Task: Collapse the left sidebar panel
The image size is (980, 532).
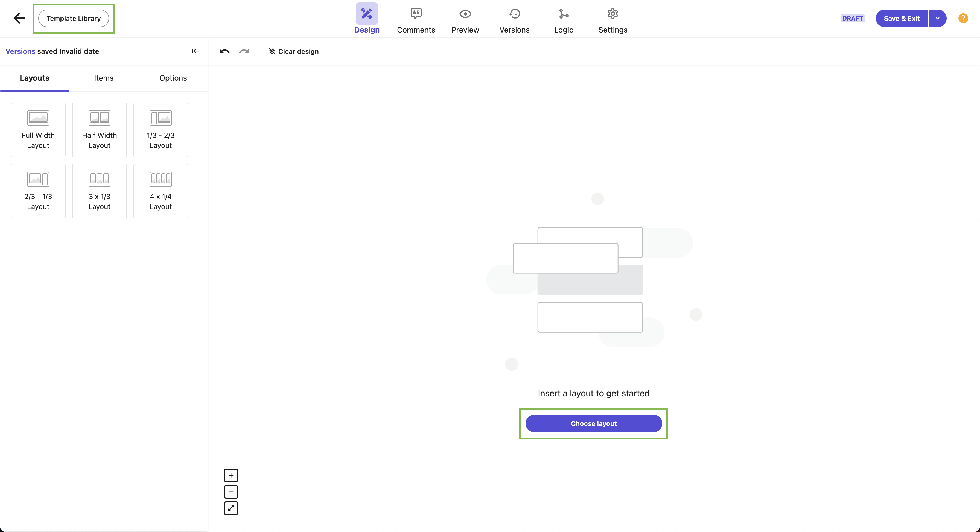Action: pyautogui.click(x=196, y=51)
